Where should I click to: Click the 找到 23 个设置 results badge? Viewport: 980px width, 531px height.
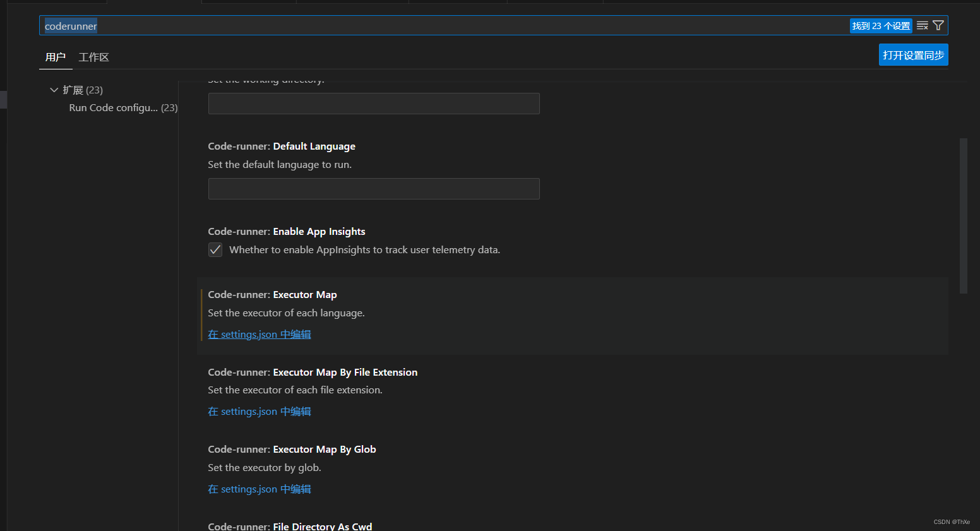pyautogui.click(x=881, y=26)
